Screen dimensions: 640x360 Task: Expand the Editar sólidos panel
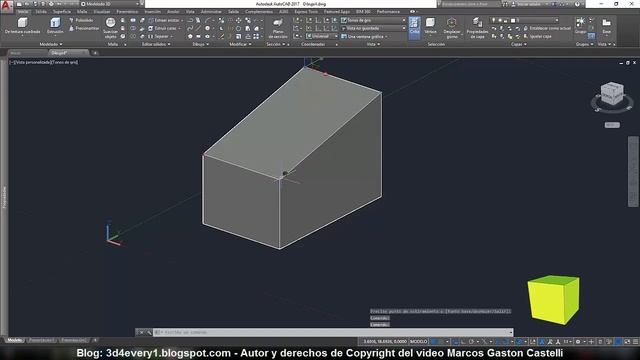(x=156, y=44)
